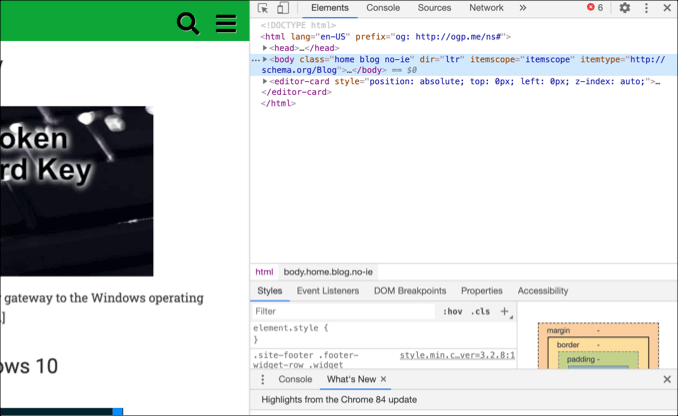The height and width of the screenshot is (416, 678).
Task: Expand the head element node
Action: tap(265, 48)
